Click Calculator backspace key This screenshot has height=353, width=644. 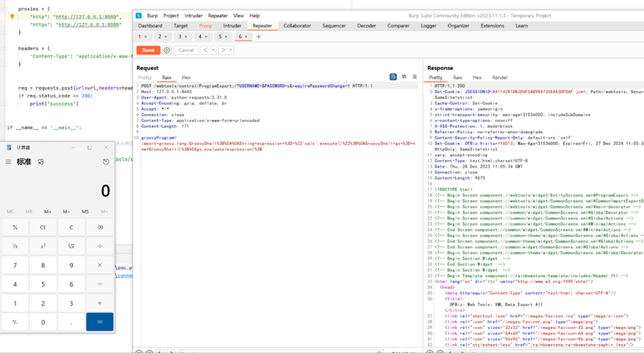tap(100, 227)
